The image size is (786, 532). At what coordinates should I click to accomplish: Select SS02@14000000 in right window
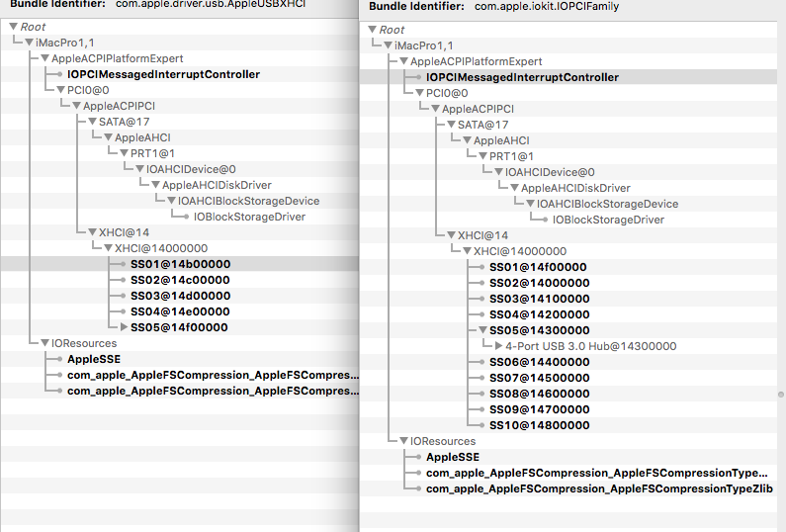(x=540, y=283)
